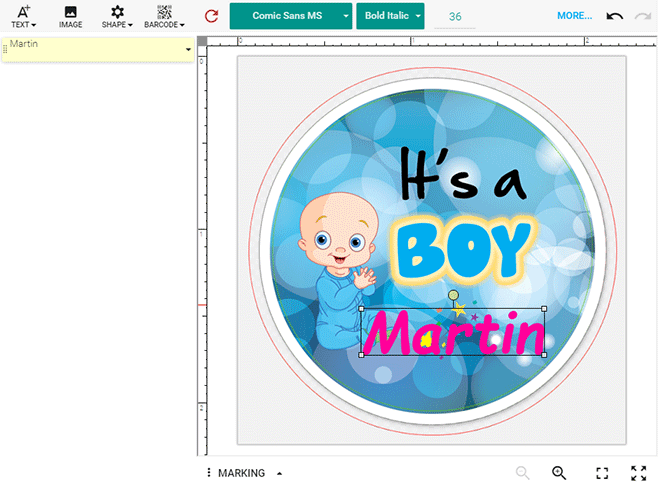Grab the drag handle of the Martin item
Viewport: 659px width, 488px height.
tap(5, 50)
